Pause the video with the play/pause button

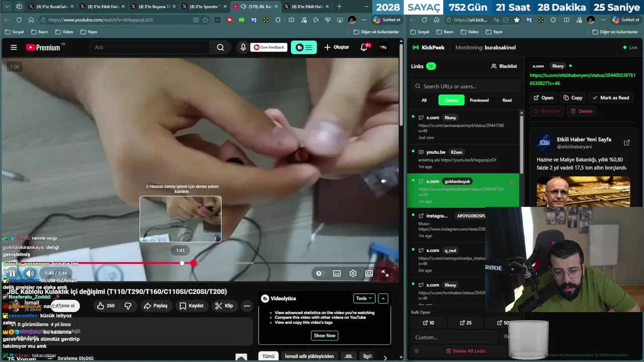12,274
